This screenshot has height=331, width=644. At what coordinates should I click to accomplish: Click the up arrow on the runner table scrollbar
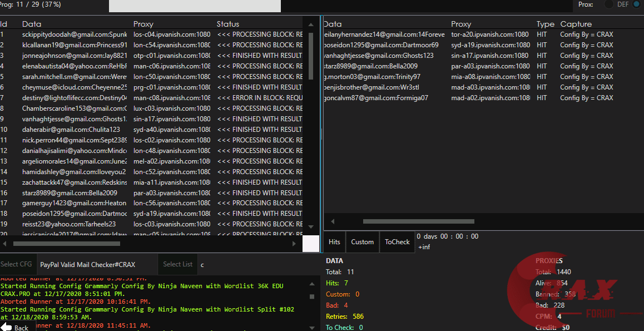coord(310,24)
